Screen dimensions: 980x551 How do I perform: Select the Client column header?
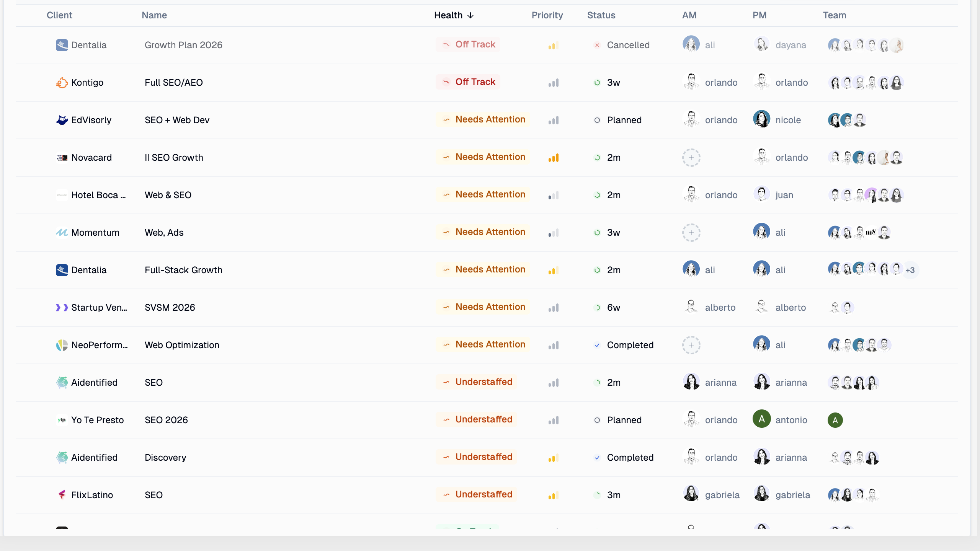click(x=59, y=15)
